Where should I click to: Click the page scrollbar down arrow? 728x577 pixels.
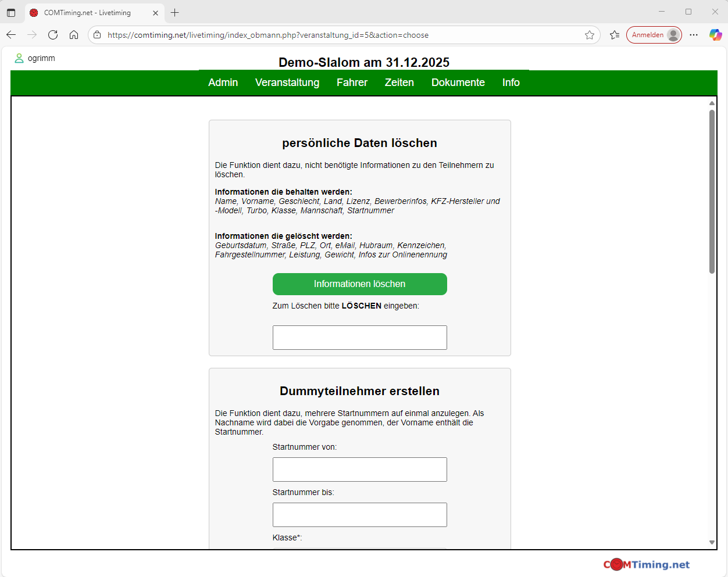pos(712,542)
